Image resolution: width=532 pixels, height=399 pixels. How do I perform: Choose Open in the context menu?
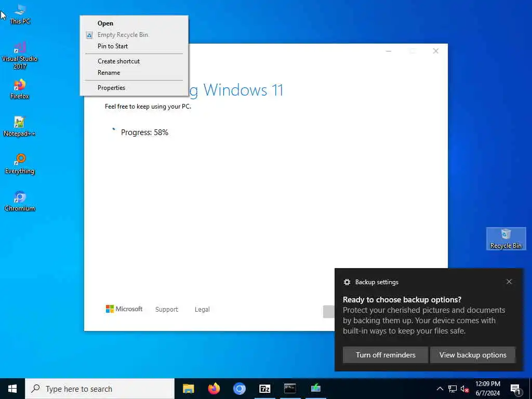[x=134, y=23]
